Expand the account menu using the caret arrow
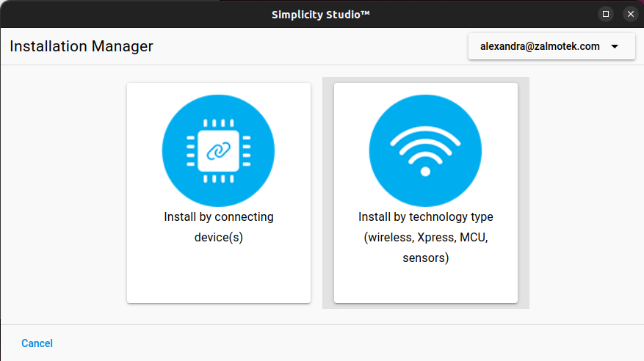644x361 pixels. [x=615, y=47]
